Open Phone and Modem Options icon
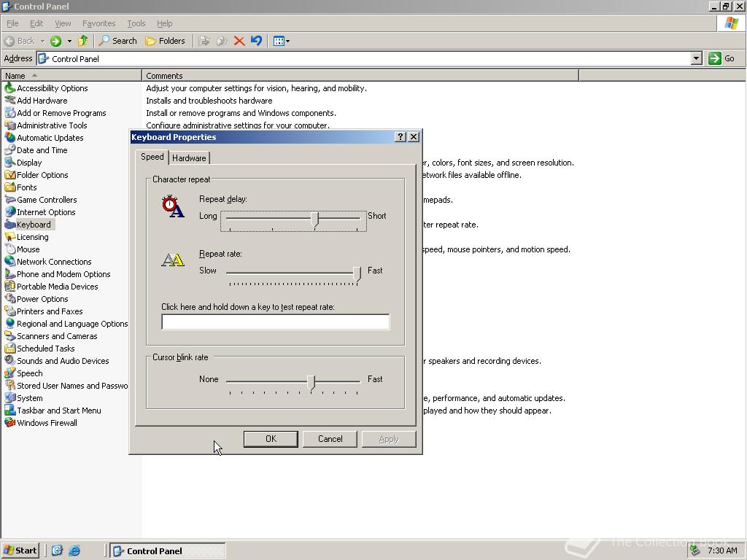747x560 pixels. coord(9,274)
